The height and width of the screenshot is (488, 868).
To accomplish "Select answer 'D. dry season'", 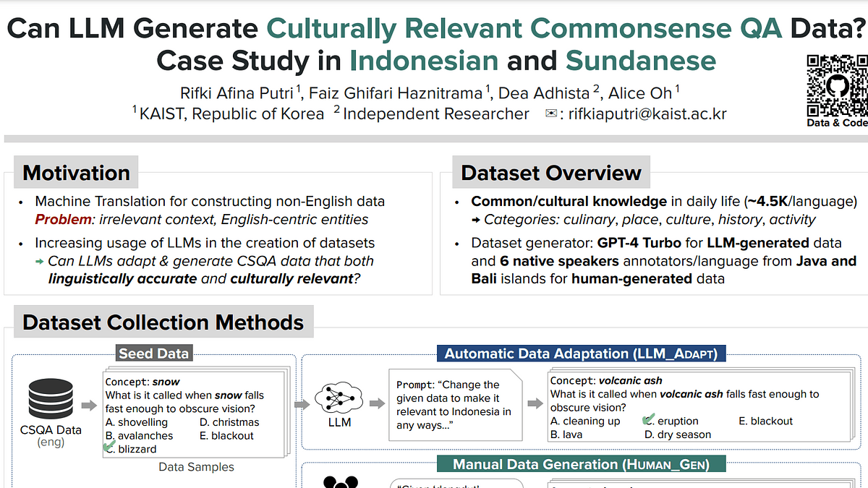I will (x=678, y=435).
